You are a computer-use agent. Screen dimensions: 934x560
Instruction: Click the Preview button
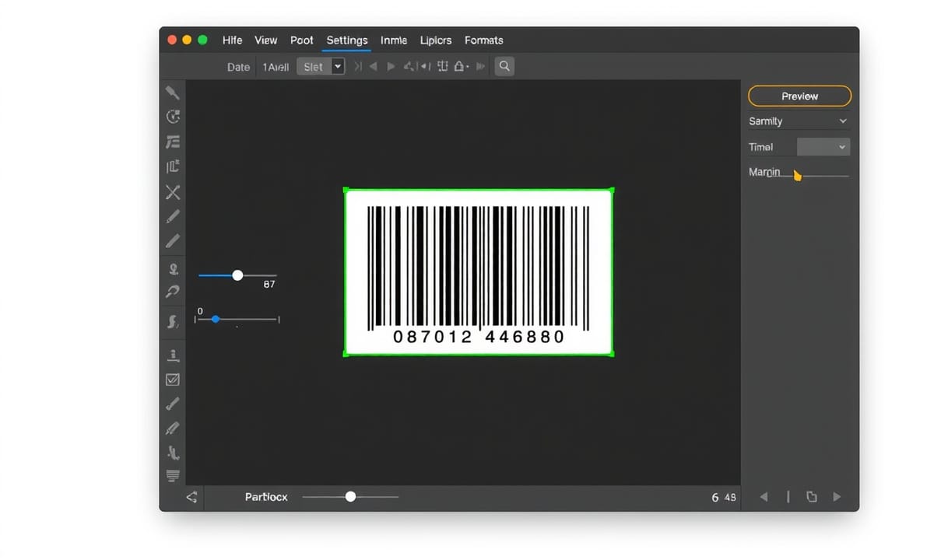(800, 96)
